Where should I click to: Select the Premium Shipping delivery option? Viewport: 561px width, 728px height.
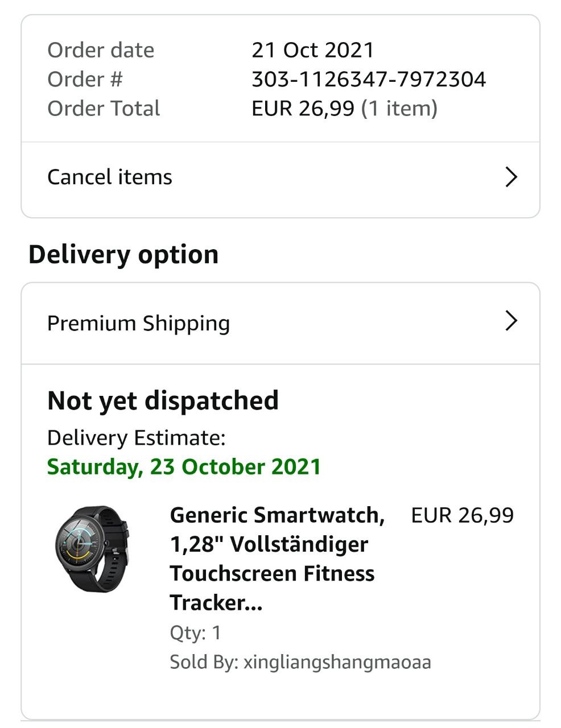(138, 324)
